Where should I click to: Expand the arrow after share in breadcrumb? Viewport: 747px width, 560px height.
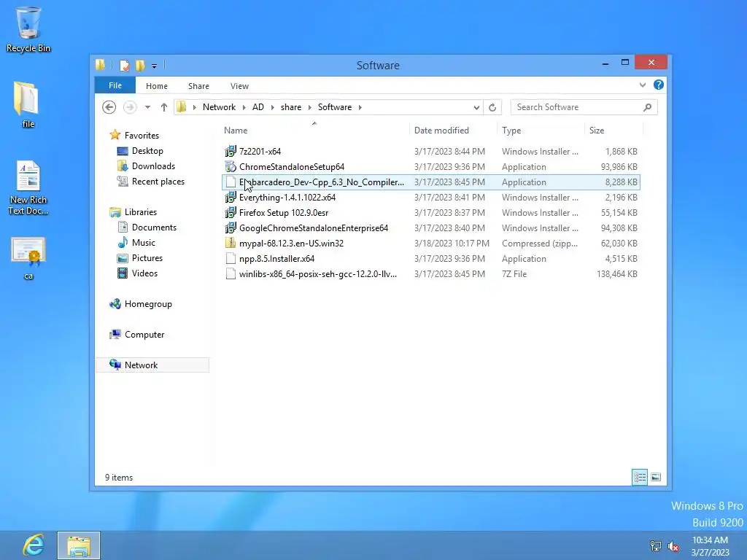coord(309,108)
